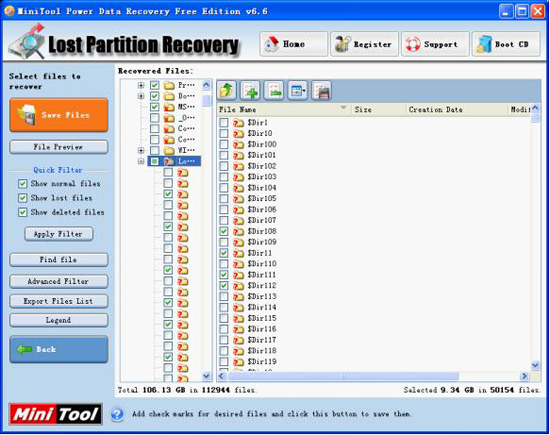Click the Home button

pyautogui.click(x=293, y=44)
